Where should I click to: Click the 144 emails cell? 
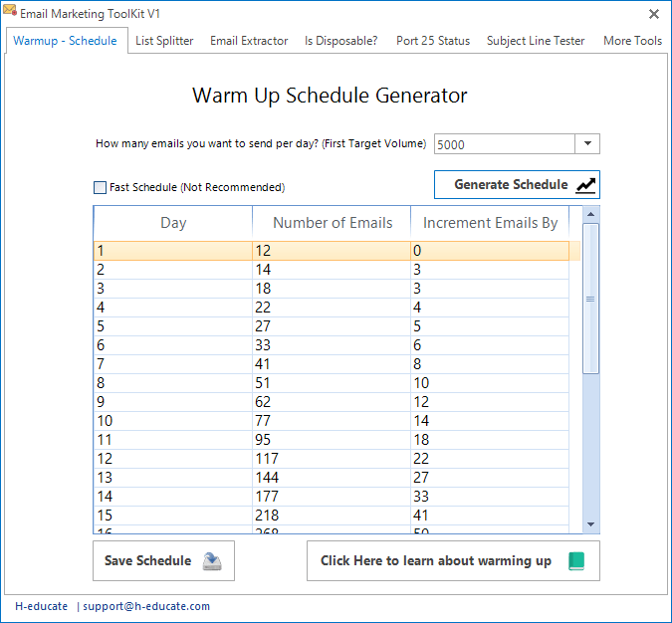[332, 478]
